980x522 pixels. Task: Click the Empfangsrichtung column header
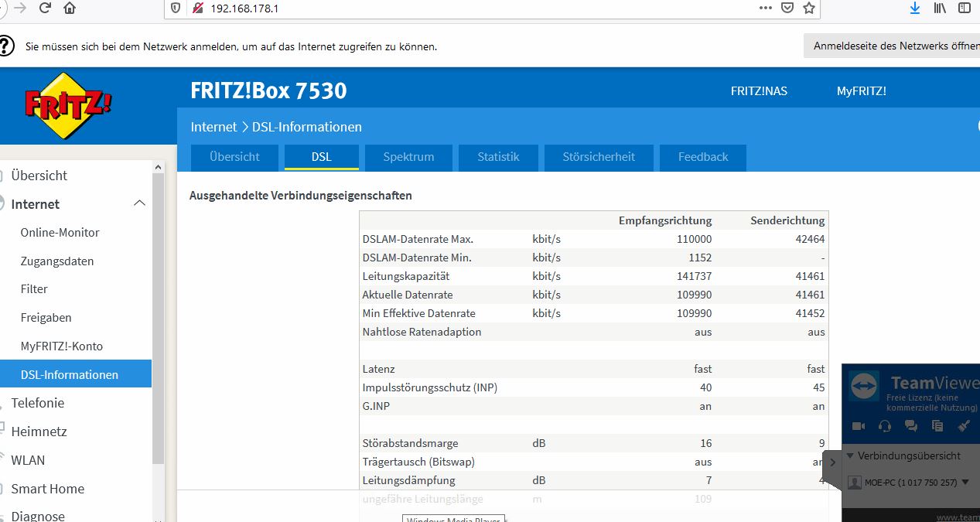(665, 220)
